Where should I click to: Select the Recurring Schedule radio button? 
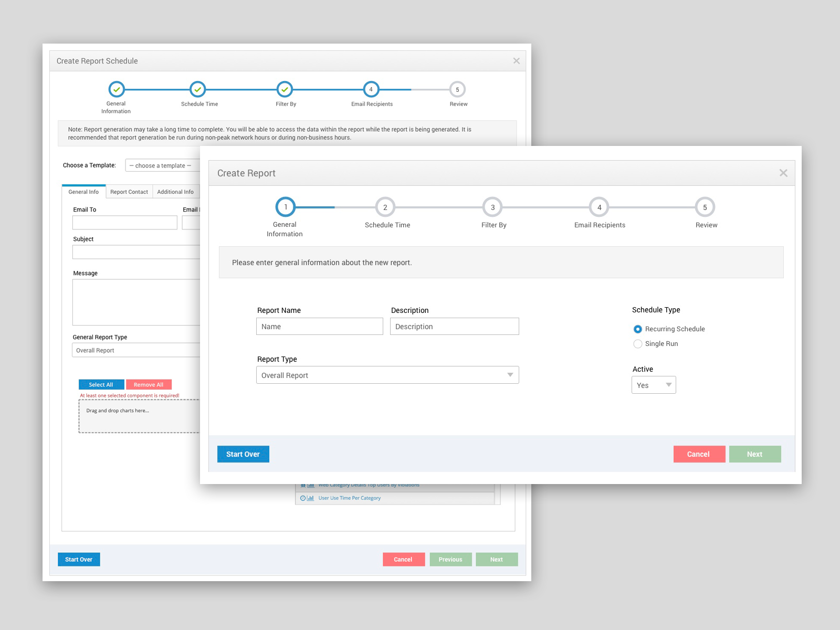[x=638, y=329]
